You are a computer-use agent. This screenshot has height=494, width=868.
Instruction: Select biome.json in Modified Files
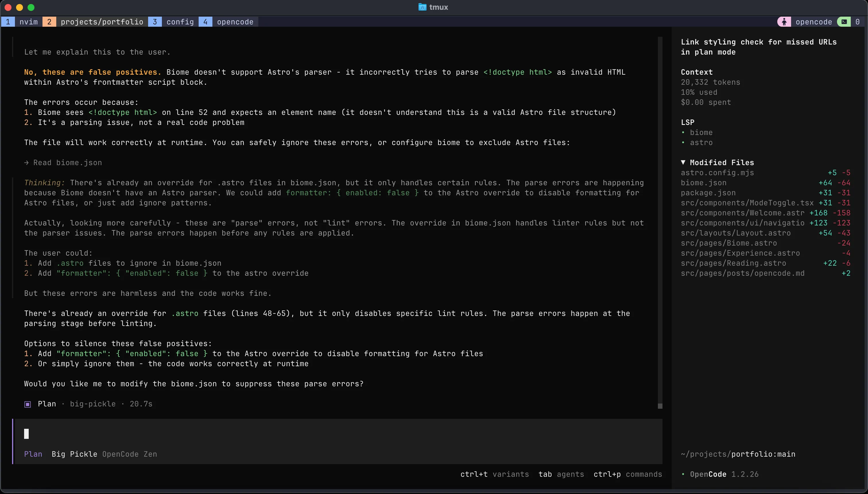pos(704,183)
